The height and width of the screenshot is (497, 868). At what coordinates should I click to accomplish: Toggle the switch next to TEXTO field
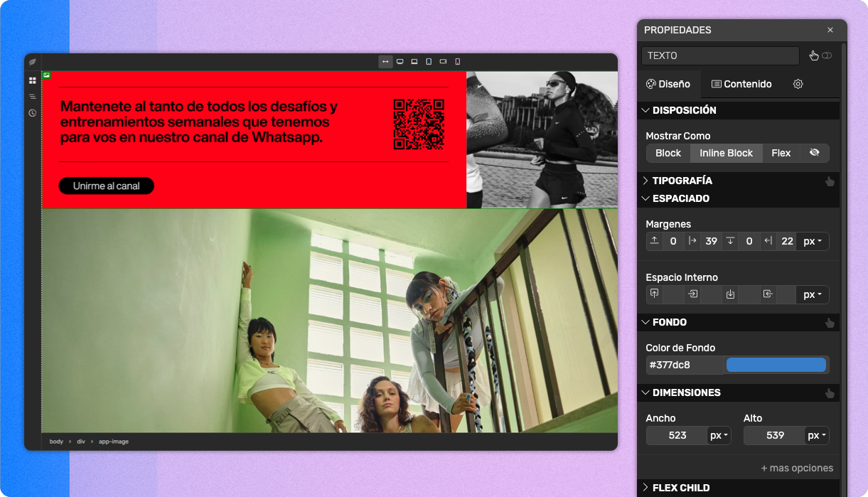[x=827, y=55]
